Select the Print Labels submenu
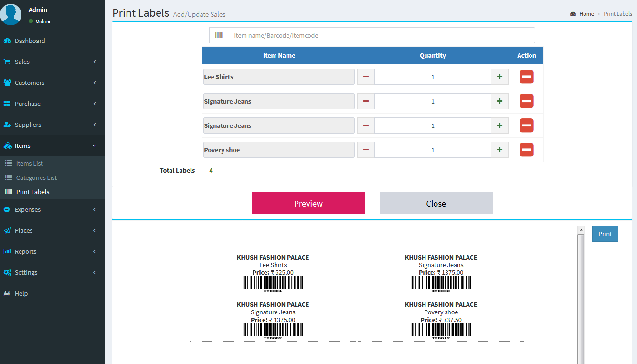The height and width of the screenshot is (364, 637). coord(53,192)
